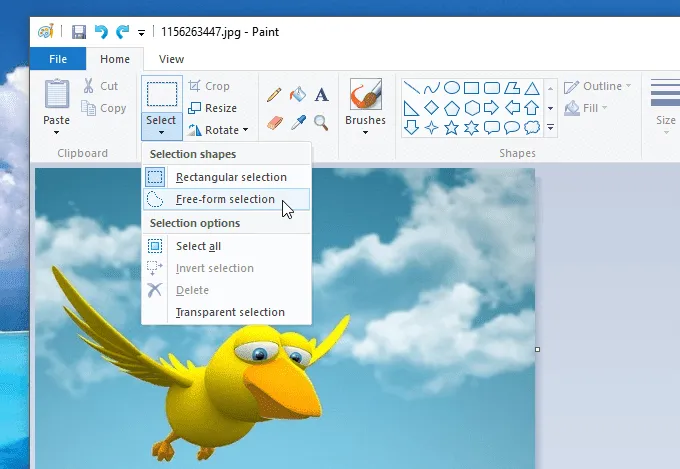Toggle Transparent selection option

pyautogui.click(x=229, y=312)
